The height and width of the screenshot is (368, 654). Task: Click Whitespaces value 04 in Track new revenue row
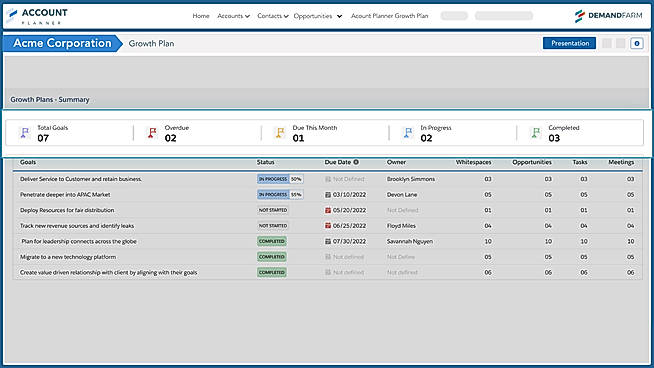(x=488, y=226)
